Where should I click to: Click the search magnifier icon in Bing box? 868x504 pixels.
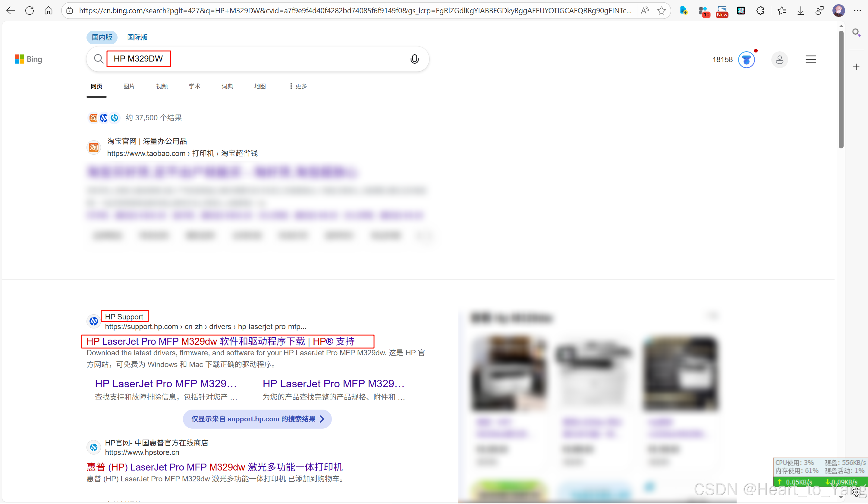(x=99, y=59)
